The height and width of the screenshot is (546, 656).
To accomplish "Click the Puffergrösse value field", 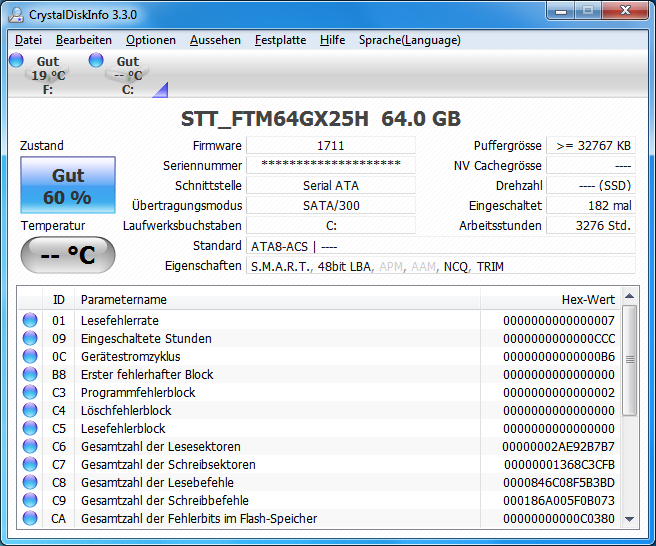I will pos(591,146).
